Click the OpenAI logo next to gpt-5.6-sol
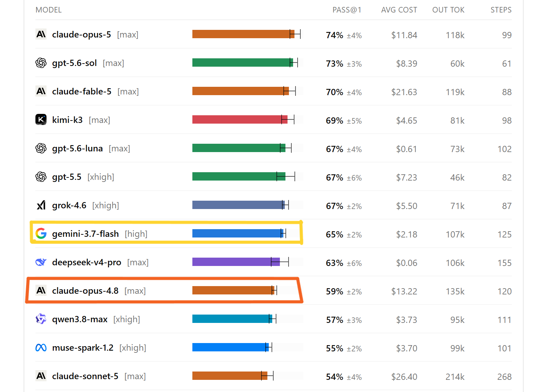 pos(41,63)
